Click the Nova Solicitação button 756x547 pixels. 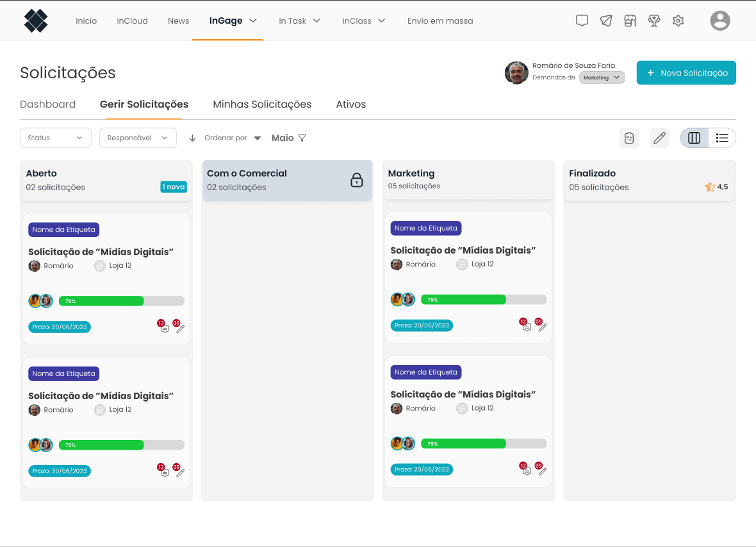click(x=686, y=73)
